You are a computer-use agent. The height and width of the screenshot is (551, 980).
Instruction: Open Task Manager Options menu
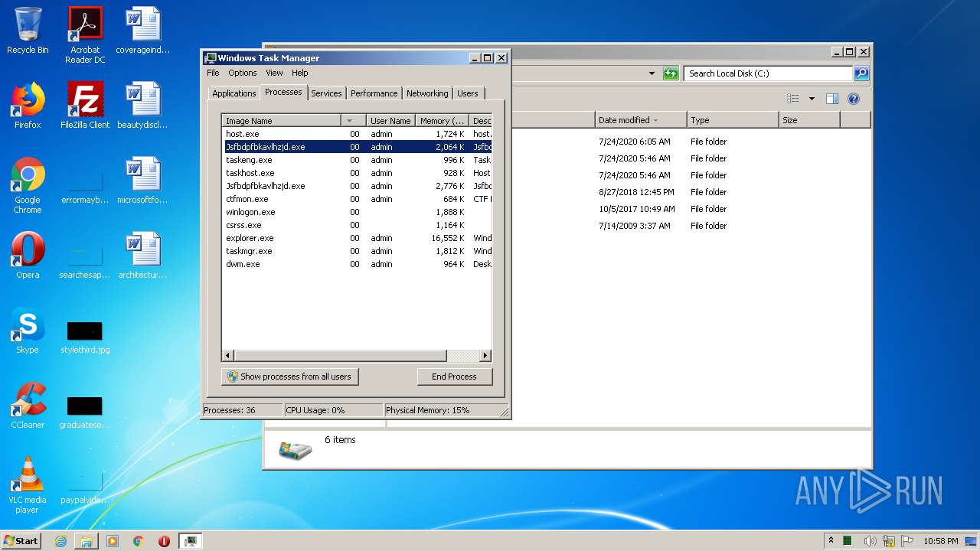pyautogui.click(x=242, y=73)
